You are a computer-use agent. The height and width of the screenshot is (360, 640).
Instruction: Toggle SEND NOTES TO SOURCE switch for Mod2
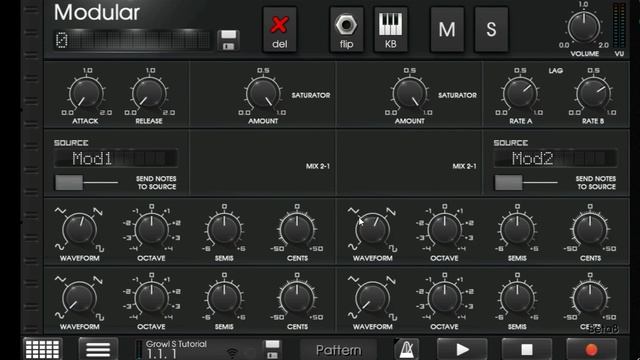point(526,182)
